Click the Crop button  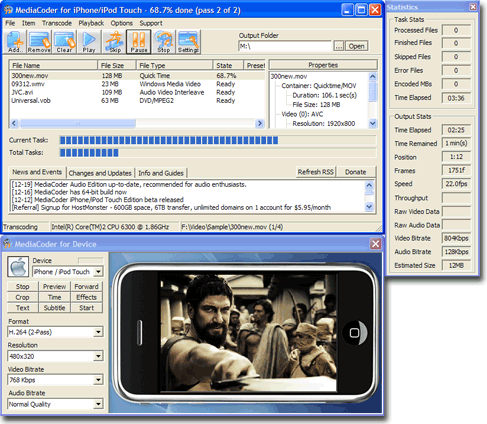(x=23, y=297)
